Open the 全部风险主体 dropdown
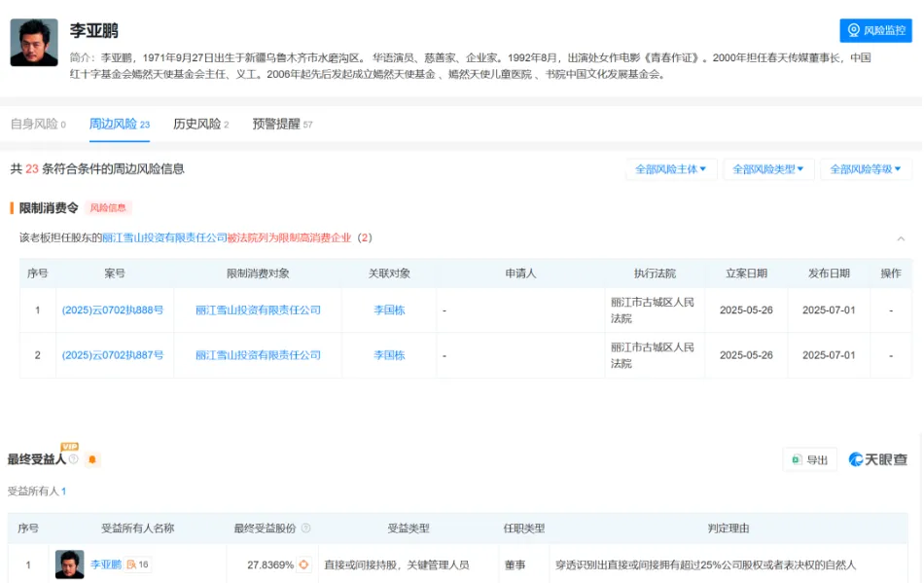Screen dimensions: 924x583 click(670, 169)
